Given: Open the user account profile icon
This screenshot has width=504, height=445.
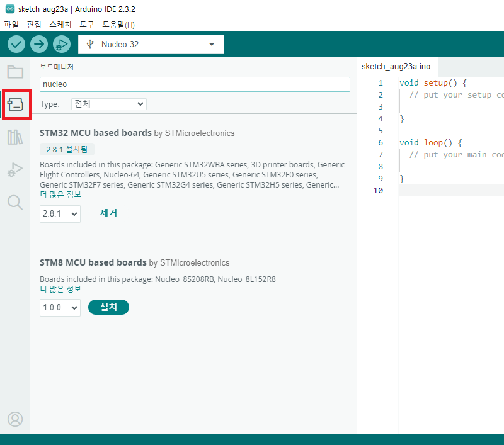Looking at the screenshot, I should point(15,419).
